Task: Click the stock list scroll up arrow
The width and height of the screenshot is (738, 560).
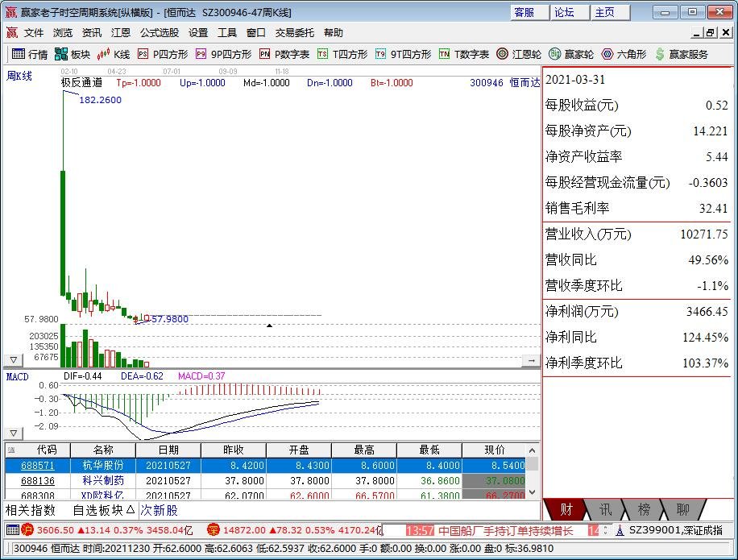Action: tap(533, 450)
